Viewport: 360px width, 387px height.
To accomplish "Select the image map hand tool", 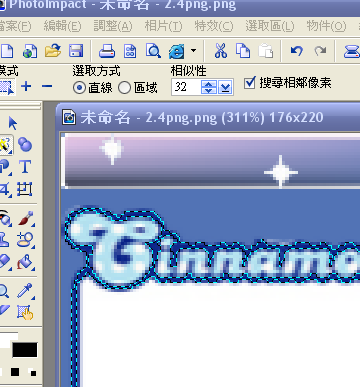I will point(25,312).
